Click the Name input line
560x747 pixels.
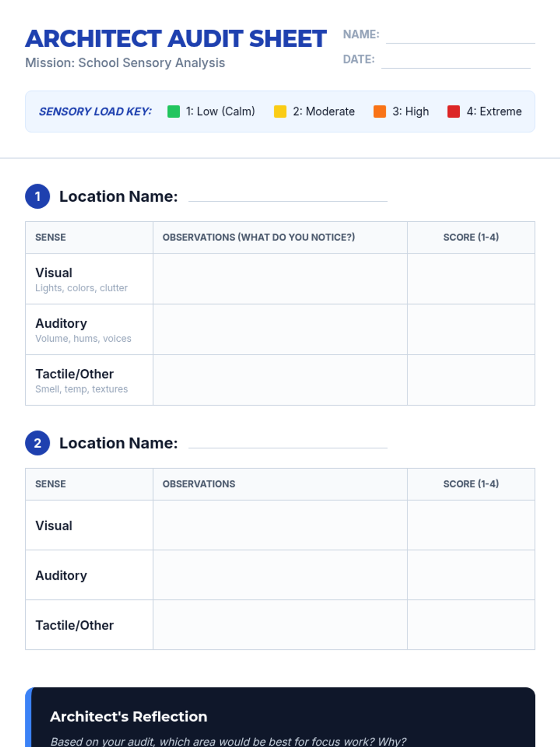pos(460,36)
